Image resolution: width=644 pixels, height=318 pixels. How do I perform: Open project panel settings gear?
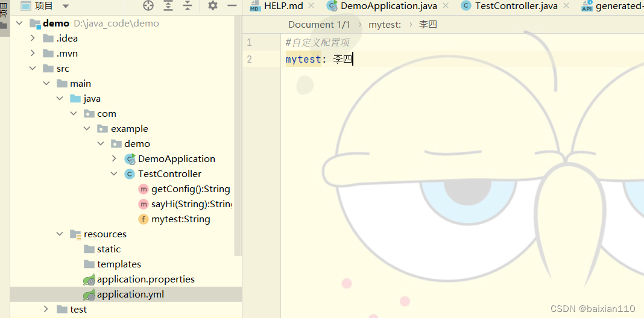212,6
